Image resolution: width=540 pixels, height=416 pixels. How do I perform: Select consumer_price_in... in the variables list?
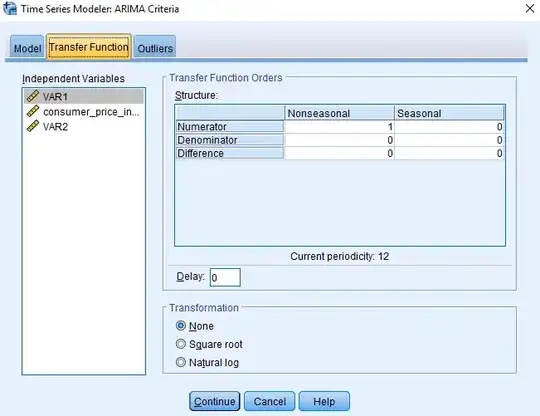84,112
